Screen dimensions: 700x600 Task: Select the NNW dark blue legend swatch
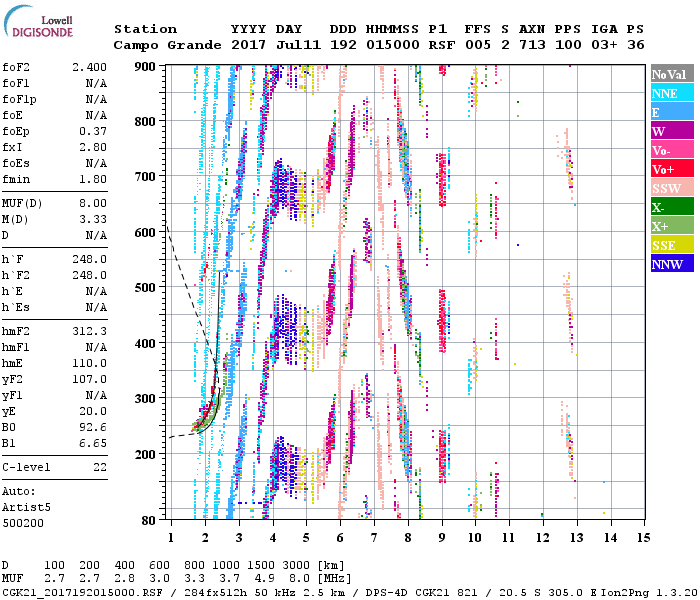[672, 263]
